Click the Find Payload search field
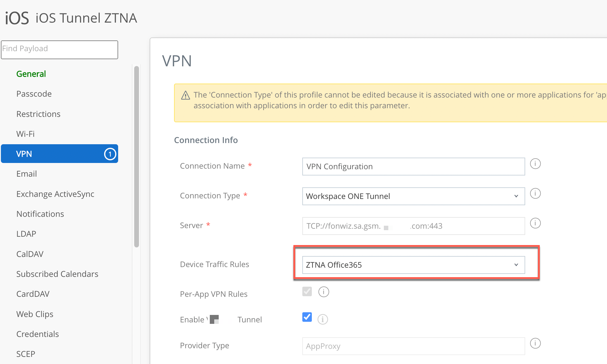 click(x=60, y=50)
